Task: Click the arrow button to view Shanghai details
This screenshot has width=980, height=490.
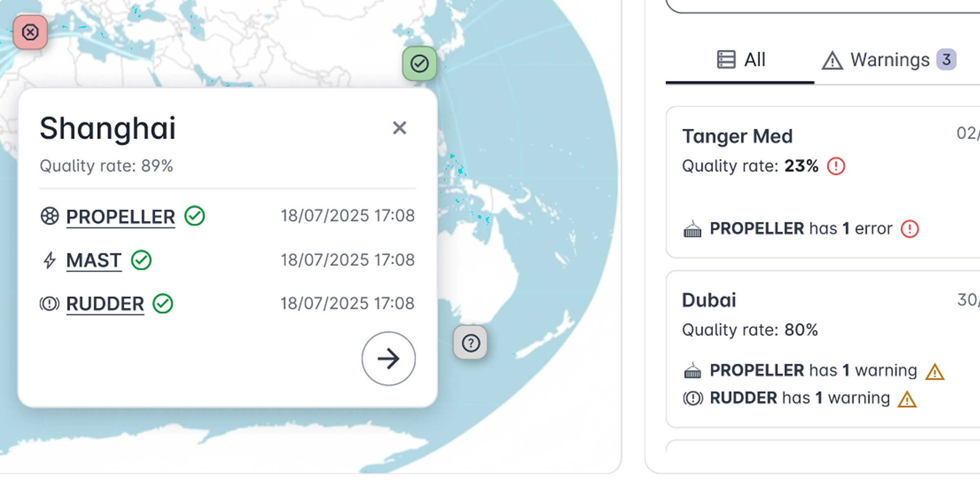Action: (388, 359)
